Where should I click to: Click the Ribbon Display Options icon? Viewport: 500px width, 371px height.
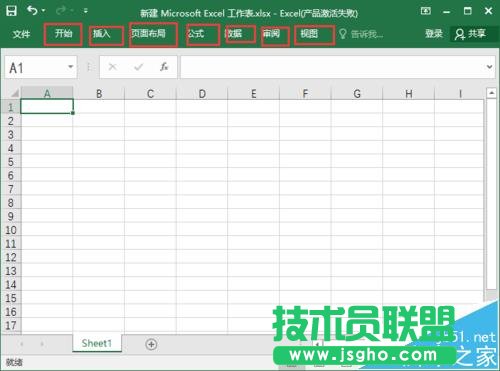[426, 11]
